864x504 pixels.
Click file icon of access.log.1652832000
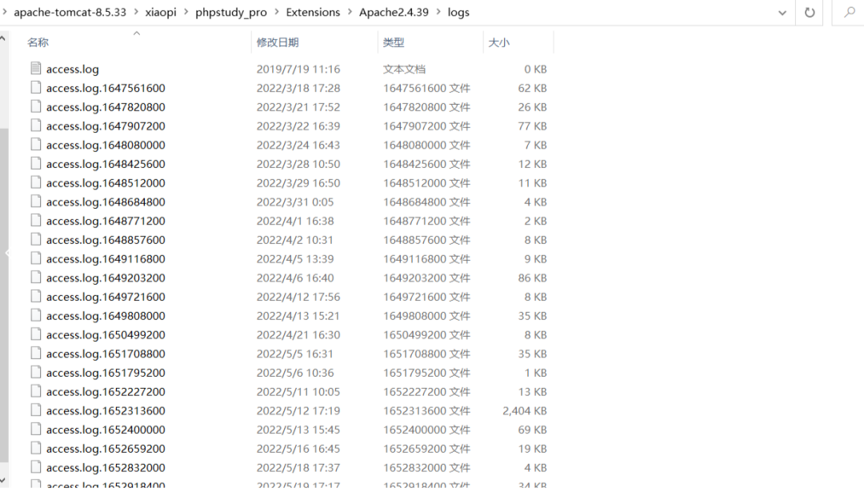coord(36,467)
